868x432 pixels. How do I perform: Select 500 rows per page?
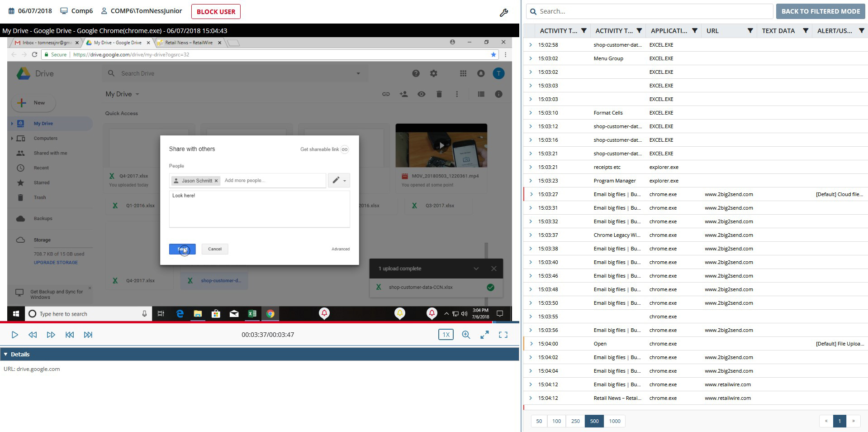tap(594, 421)
